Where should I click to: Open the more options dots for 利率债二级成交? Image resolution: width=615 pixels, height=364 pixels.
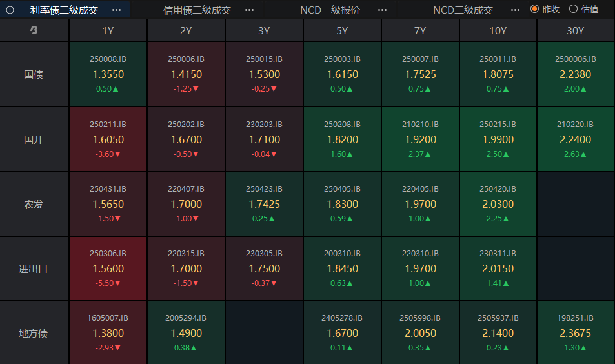pos(117,10)
